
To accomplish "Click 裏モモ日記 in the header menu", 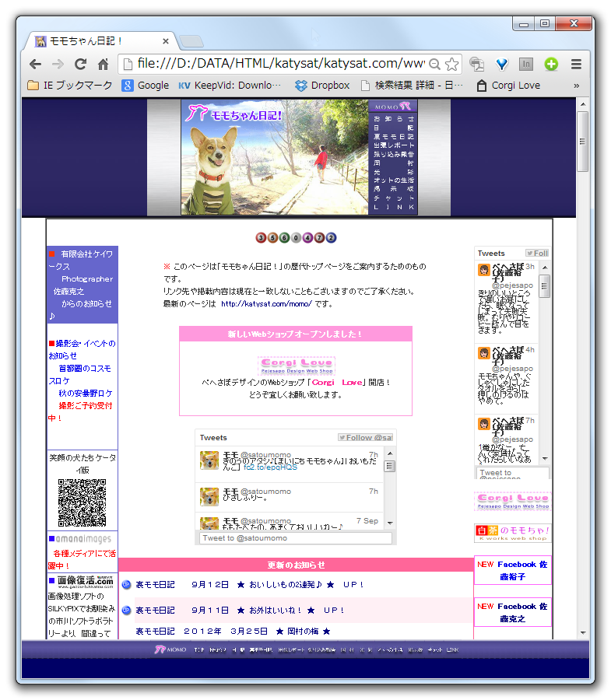I will point(394,137).
